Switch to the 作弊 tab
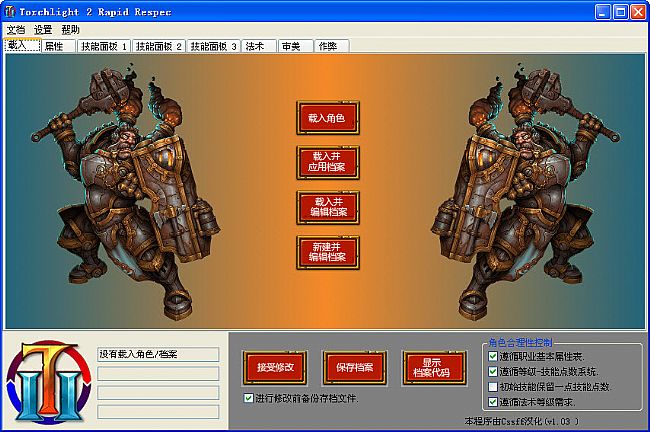 pos(332,46)
